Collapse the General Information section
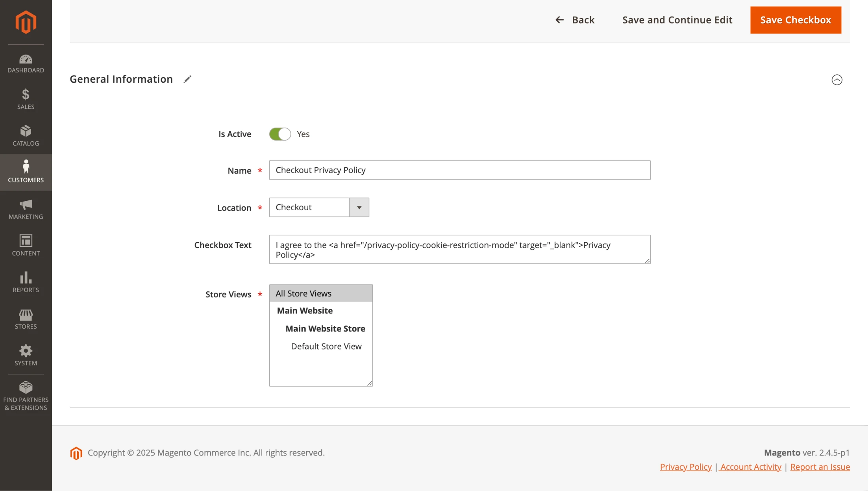Screen dimensions: 868x491 (x=838, y=79)
